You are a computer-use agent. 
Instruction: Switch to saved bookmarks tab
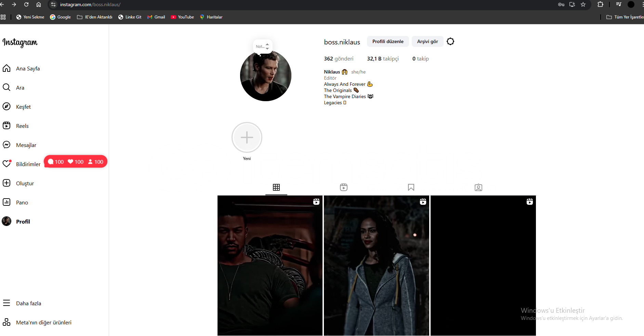[411, 187]
